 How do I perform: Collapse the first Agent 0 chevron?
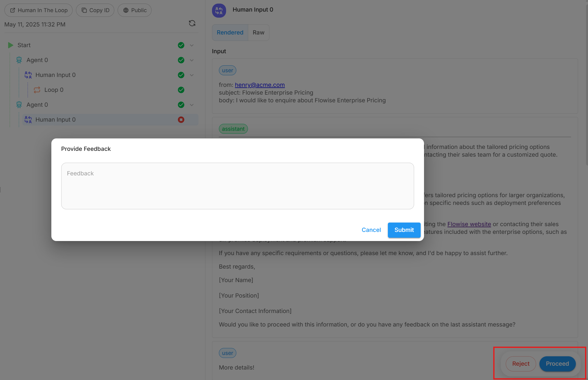(x=192, y=60)
